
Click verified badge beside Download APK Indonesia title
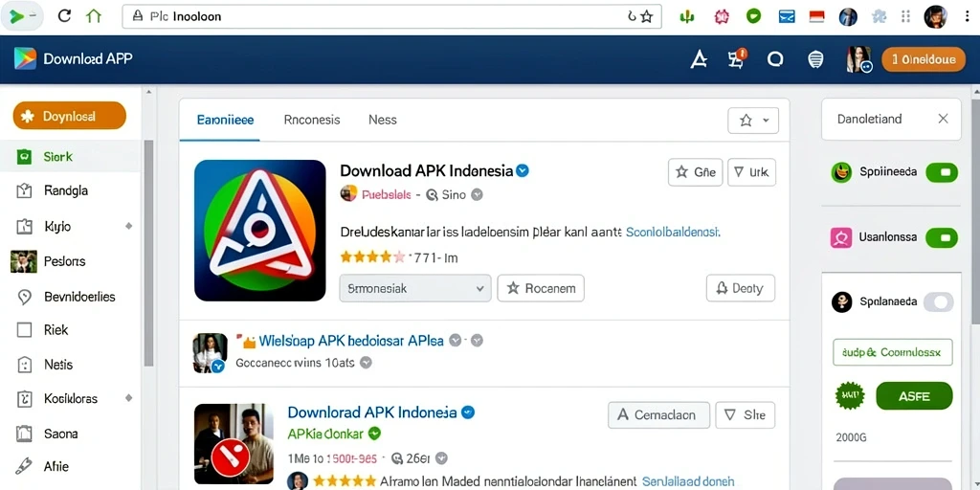click(523, 170)
